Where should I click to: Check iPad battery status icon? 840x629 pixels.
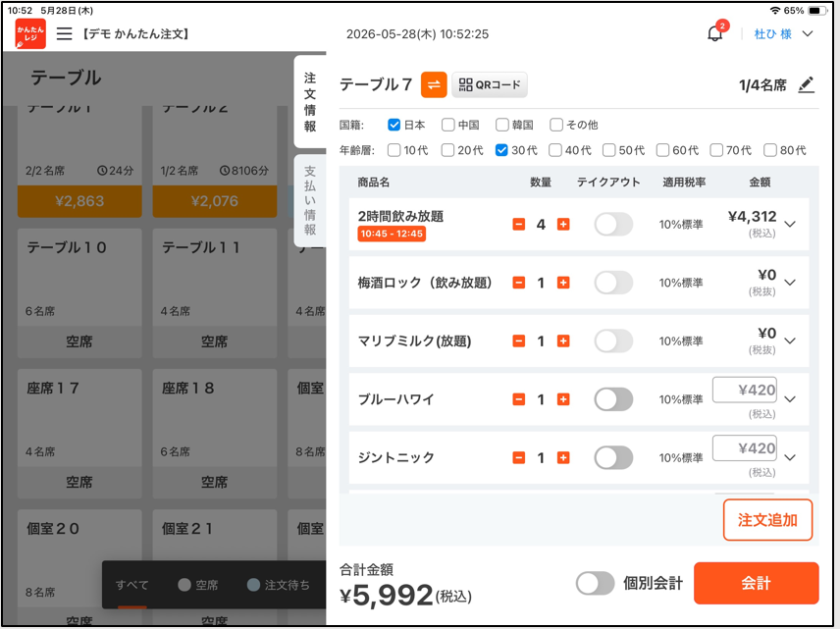[x=816, y=10]
